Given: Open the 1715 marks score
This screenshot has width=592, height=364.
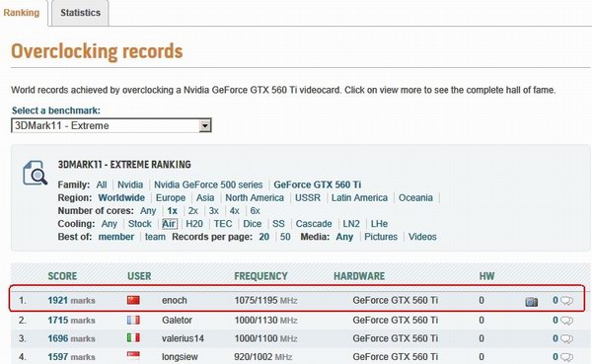Looking at the screenshot, I should click(x=71, y=321).
